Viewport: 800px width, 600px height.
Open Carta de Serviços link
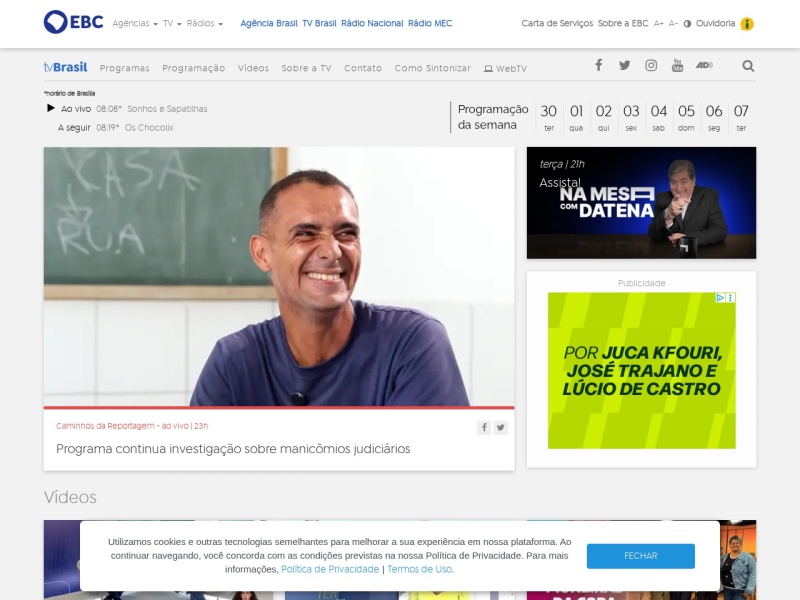(x=557, y=23)
